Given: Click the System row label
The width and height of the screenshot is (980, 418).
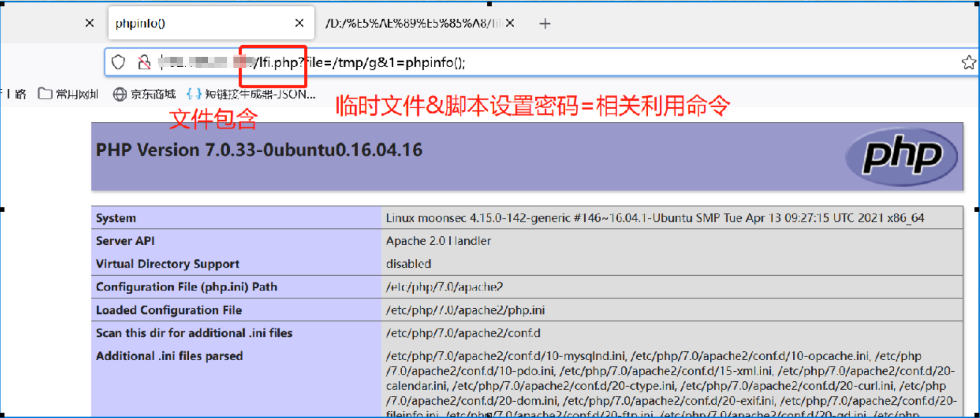Looking at the screenshot, I should point(116,218).
